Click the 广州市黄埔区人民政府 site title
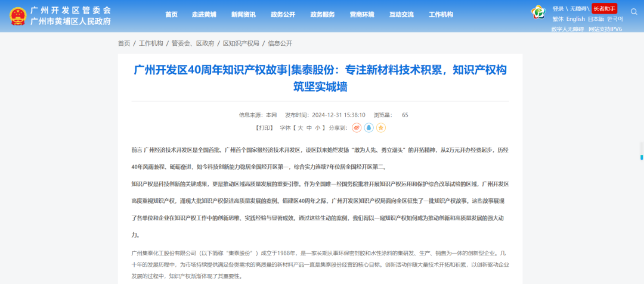This screenshot has height=284, width=644. pos(71,21)
